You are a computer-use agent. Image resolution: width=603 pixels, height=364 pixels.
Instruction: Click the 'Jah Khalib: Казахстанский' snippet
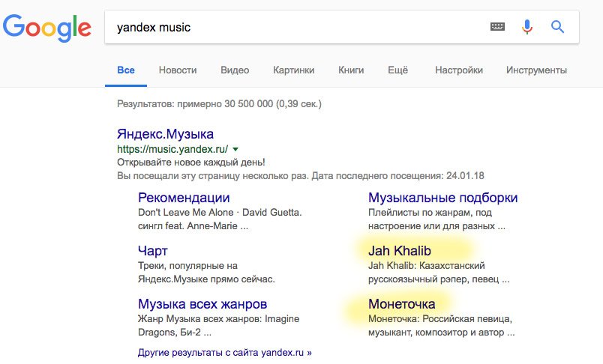(427, 266)
